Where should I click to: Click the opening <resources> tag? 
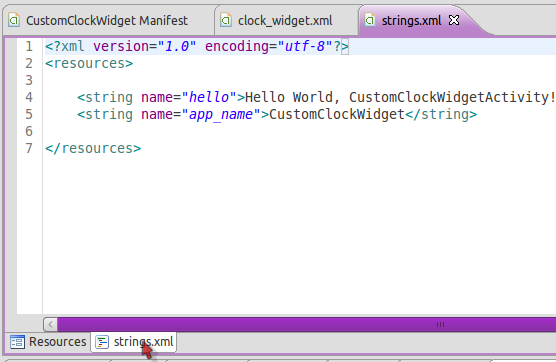coord(89,63)
